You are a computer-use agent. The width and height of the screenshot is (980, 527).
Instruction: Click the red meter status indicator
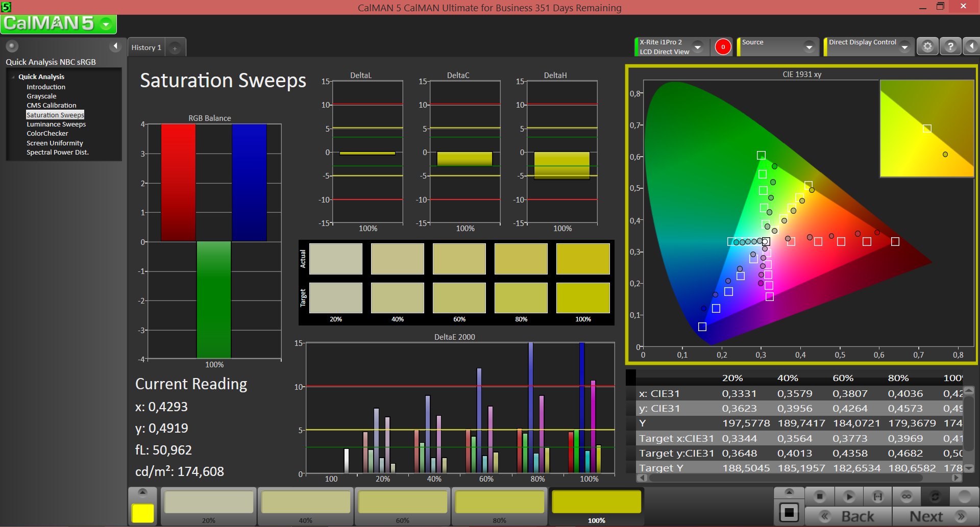click(723, 47)
